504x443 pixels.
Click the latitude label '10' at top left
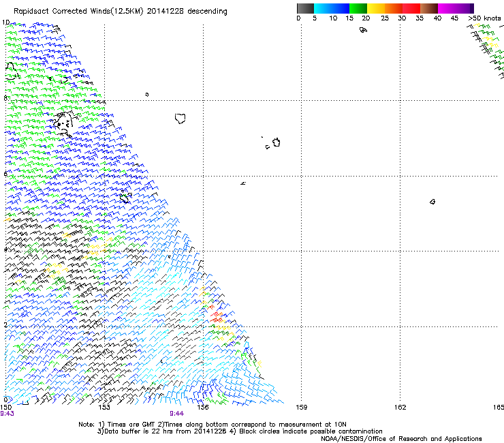(x=5, y=22)
